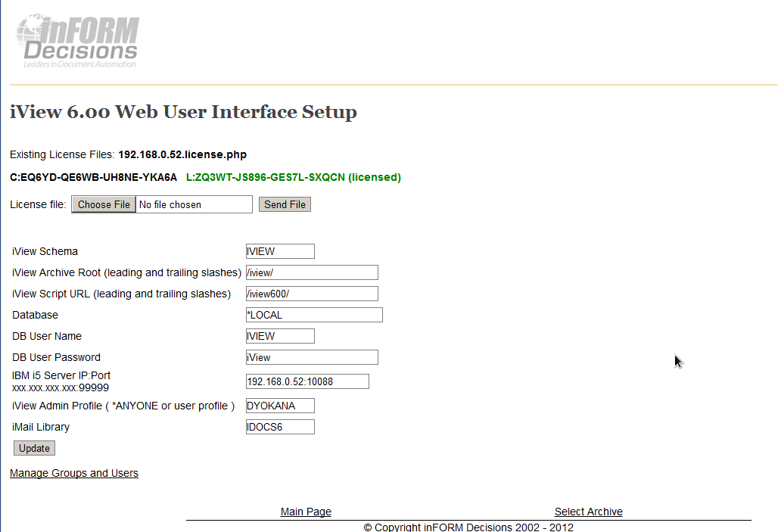Click the iView 6.00 Web User Interface Setup heading
The height and width of the screenshot is (532, 778).
(x=183, y=112)
